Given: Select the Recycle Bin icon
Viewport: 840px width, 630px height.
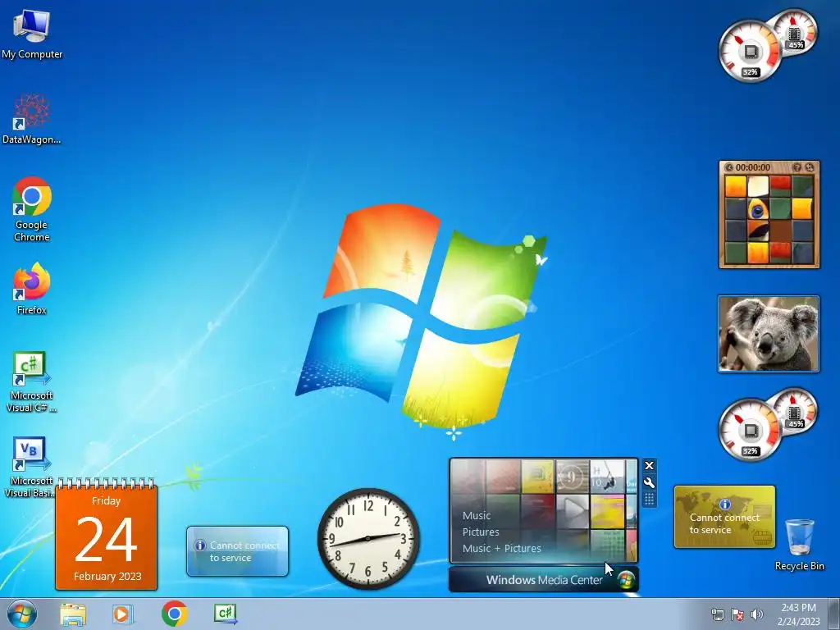Looking at the screenshot, I should tap(799, 545).
